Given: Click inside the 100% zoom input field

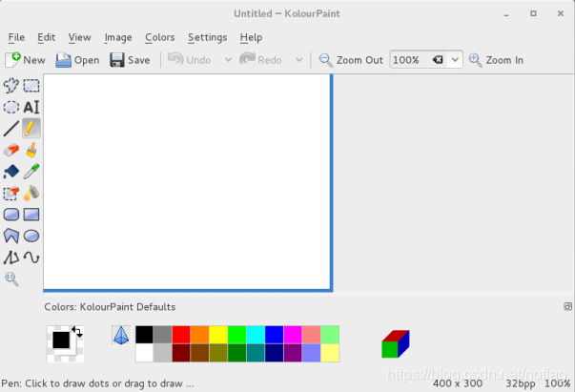Looking at the screenshot, I should coord(411,60).
